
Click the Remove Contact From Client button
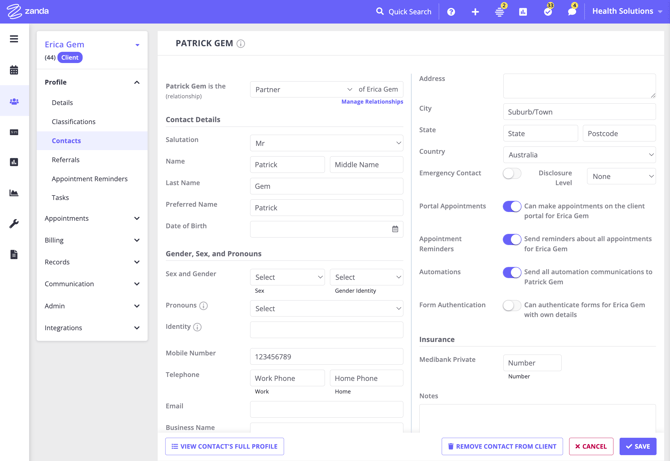pos(501,447)
